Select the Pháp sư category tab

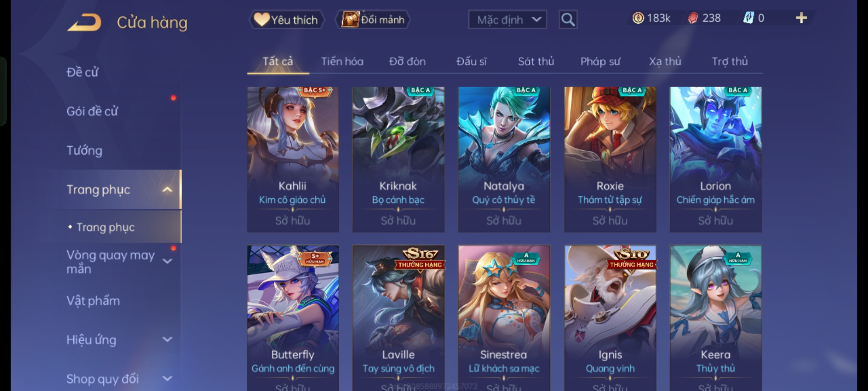(x=600, y=62)
